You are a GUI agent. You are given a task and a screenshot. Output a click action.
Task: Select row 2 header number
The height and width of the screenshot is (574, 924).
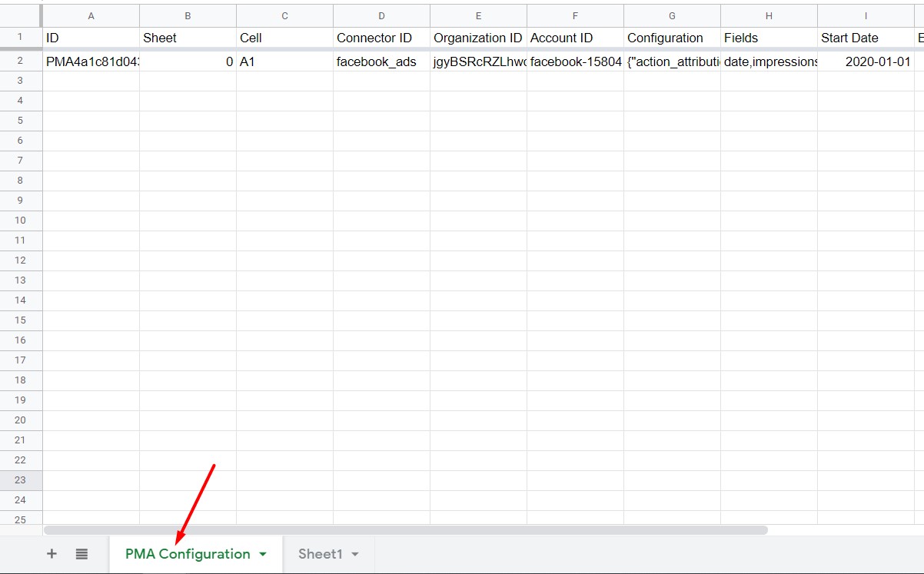coord(20,60)
